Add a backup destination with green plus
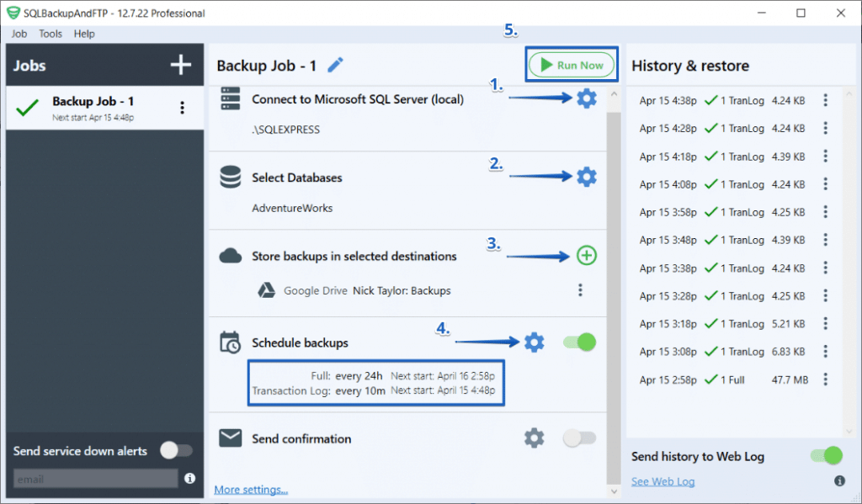 (x=586, y=257)
